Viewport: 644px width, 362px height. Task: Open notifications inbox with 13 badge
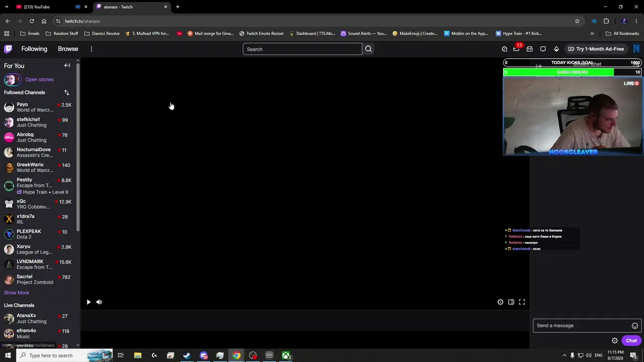tap(516, 49)
